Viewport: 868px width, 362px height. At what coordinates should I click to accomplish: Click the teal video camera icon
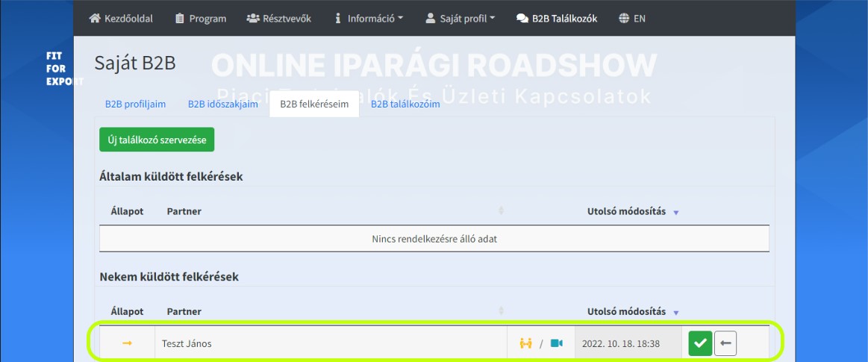point(556,344)
